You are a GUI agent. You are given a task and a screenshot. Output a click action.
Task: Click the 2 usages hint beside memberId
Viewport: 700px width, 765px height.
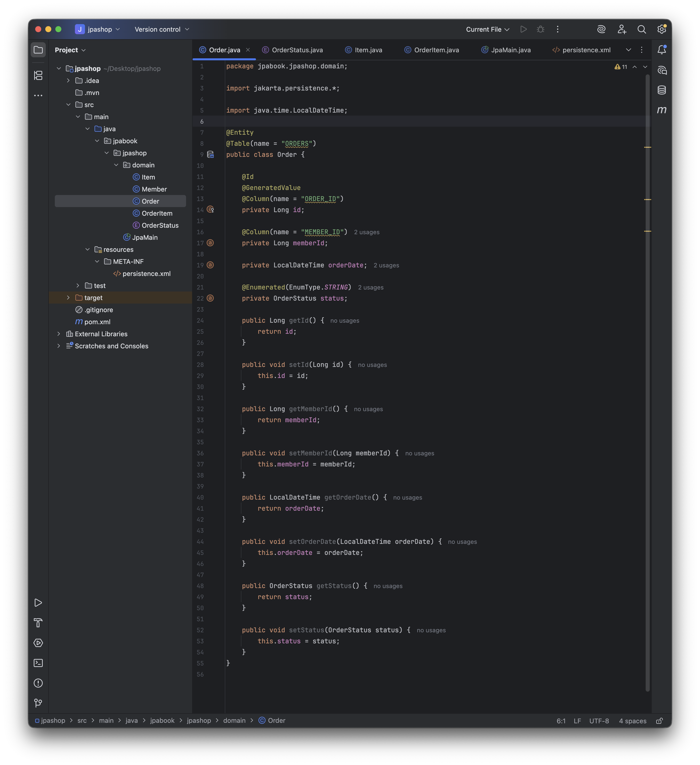366,232
